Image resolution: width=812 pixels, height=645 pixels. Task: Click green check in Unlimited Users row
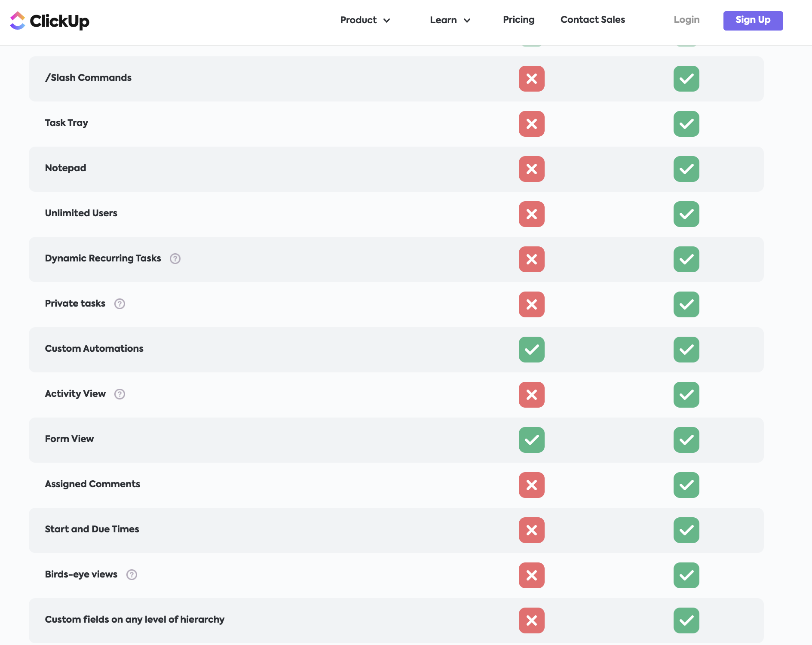click(686, 214)
